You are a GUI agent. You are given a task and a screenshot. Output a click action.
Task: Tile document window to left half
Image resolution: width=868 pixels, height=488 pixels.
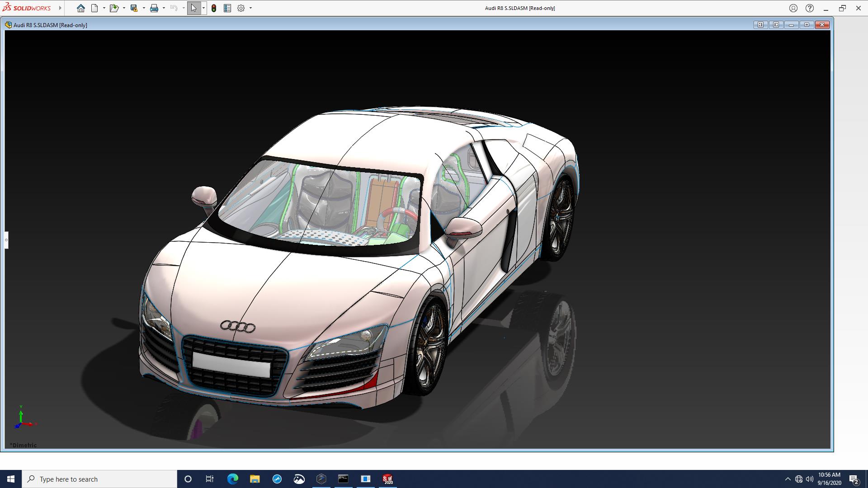(761, 25)
